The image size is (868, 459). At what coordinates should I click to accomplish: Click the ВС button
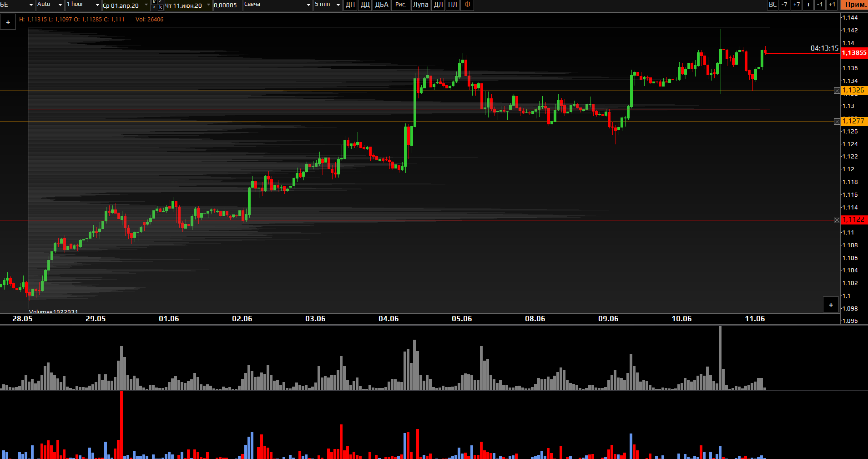pyautogui.click(x=772, y=5)
